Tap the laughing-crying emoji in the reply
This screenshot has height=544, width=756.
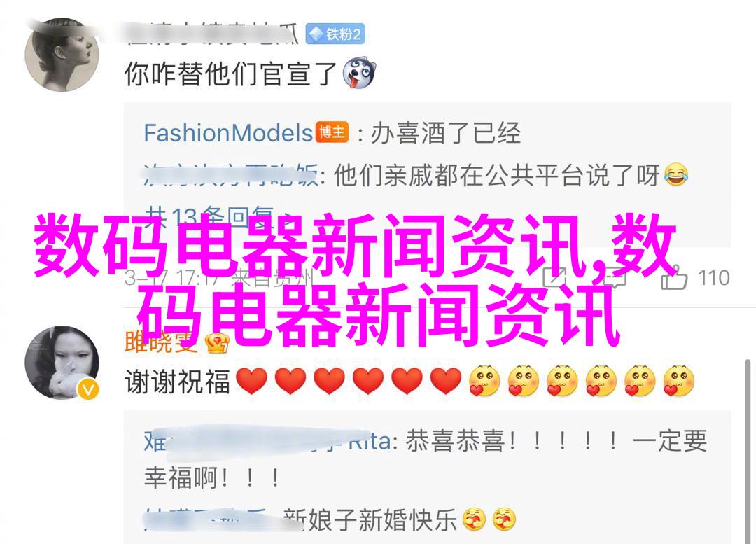pos(676,174)
